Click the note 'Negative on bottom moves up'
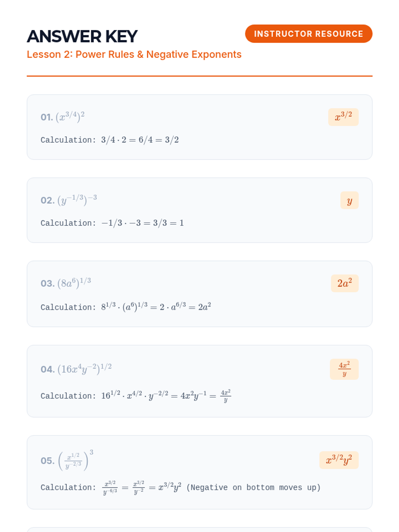The height and width of the screenshot is (532, 399). [253, 488]
